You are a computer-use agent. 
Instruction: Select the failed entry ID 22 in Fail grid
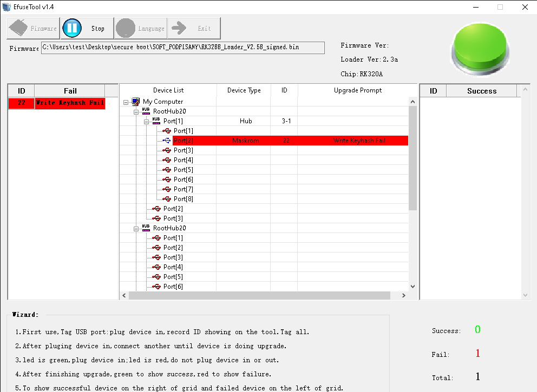[21, 103]
